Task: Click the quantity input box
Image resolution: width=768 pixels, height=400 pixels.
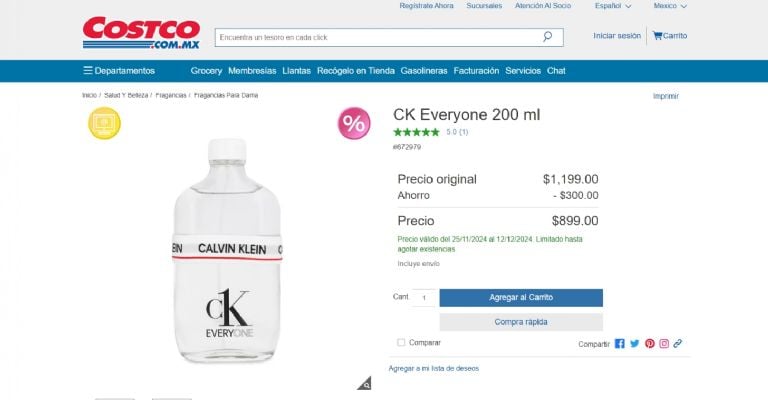Action: click(x=424, y=298)
